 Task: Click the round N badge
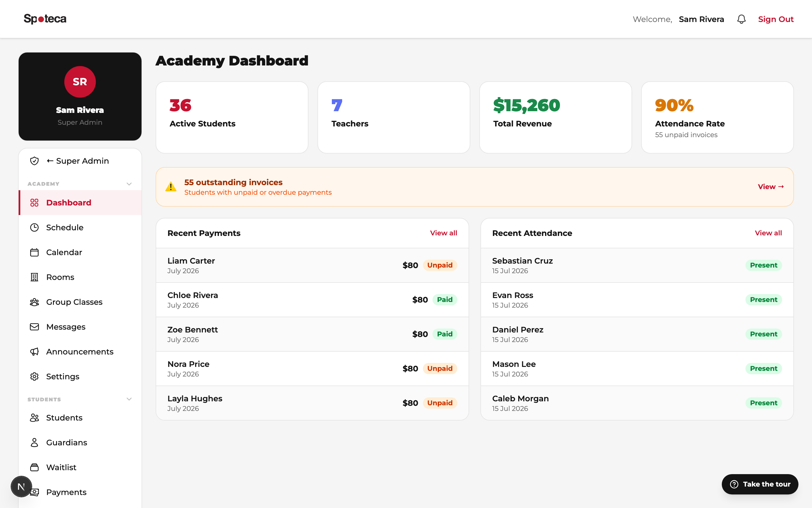coord(21,487)
